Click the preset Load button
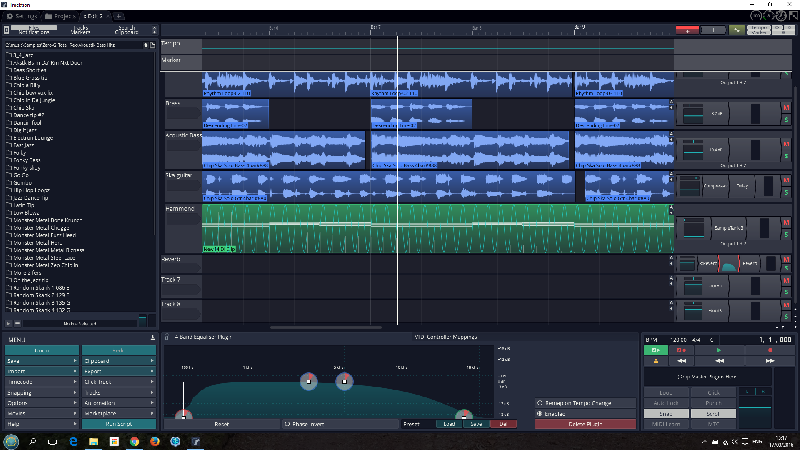The image size is (800, 450). [449, 424]
